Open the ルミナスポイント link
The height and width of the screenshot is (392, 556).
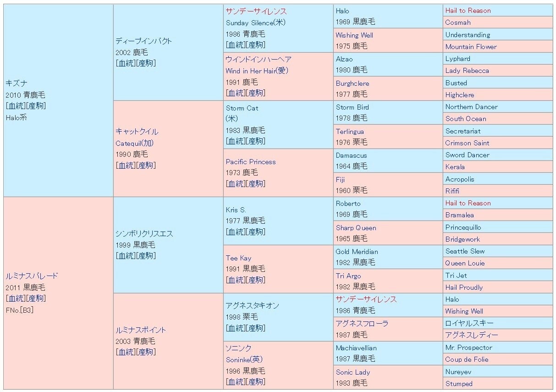tap(140, 330)
